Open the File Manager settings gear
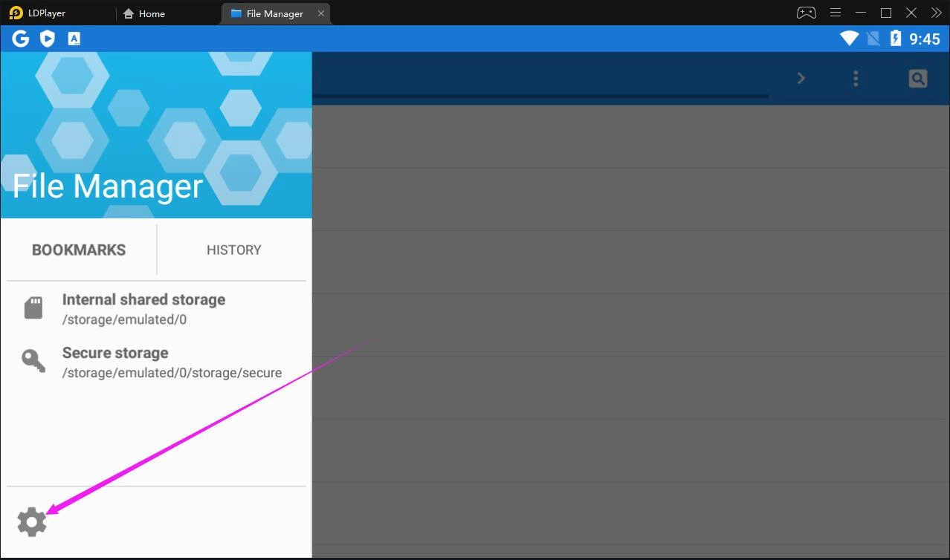Image resolution: width=950 pixels, height=560 pixels. click(x=31, y=521)
